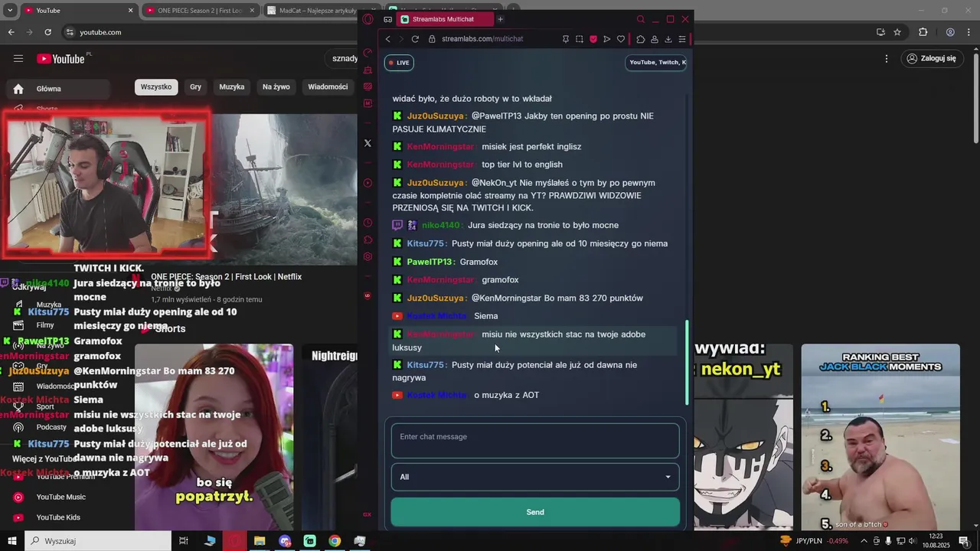Open the downloads icon in Opera toolbar
The image size is (980, 551).
pos(668,39)
